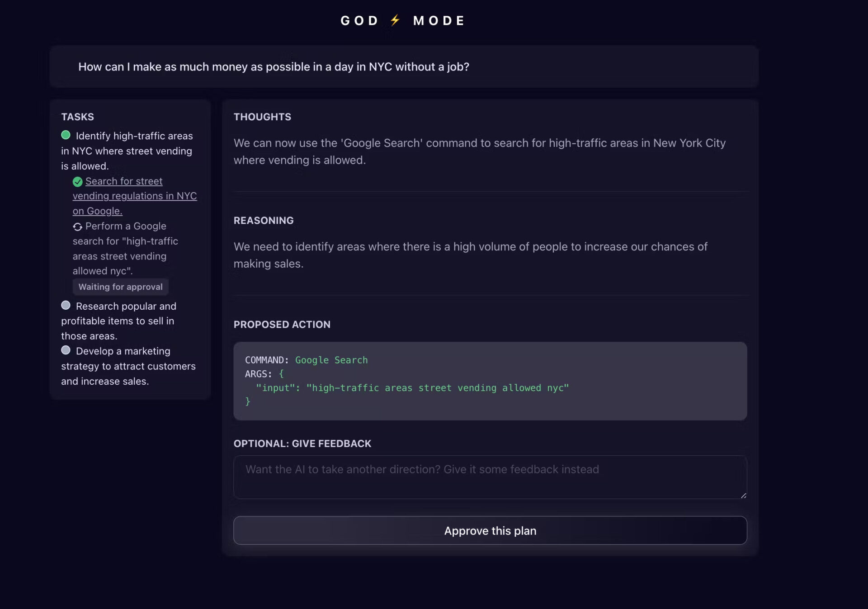Click the gray circle beside the marketing strategy task

[66, 350]
